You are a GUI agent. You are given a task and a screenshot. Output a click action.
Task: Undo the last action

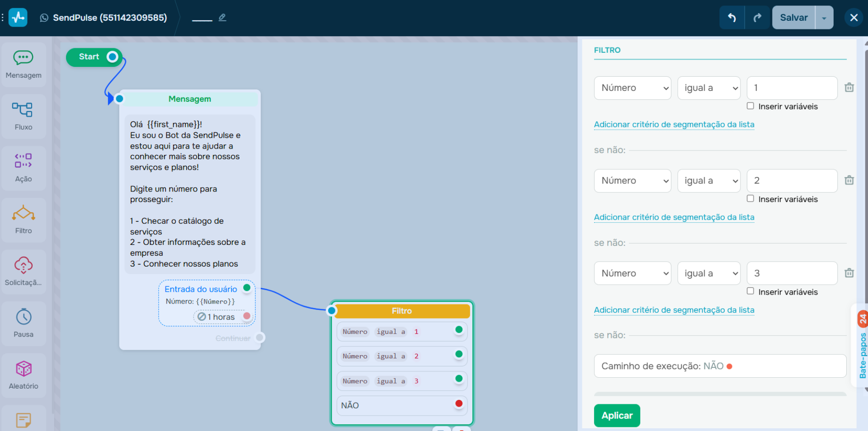pos(732,18)
